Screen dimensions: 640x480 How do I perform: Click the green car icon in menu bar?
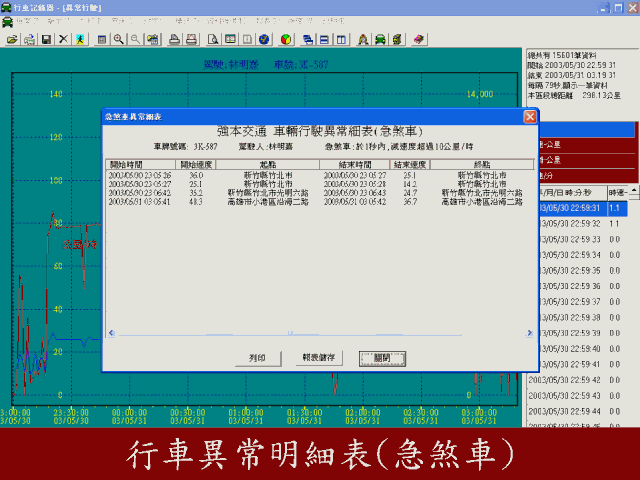point(7,22)
